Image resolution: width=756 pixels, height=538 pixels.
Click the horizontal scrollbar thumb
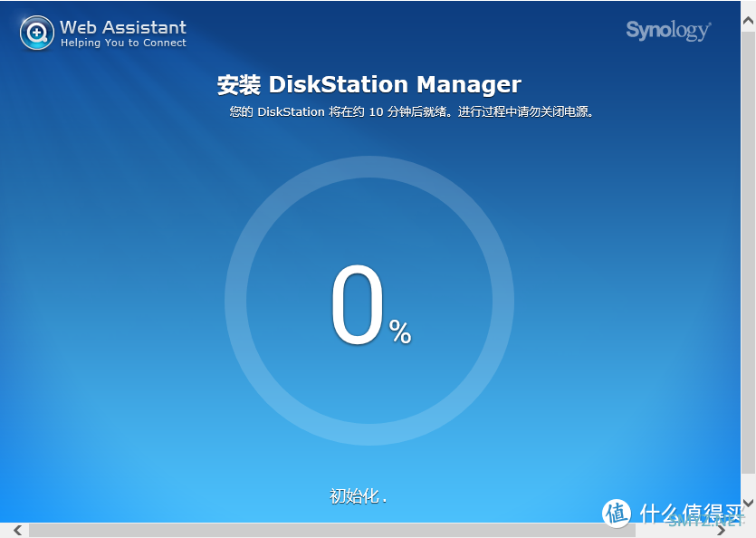(332, 530)
